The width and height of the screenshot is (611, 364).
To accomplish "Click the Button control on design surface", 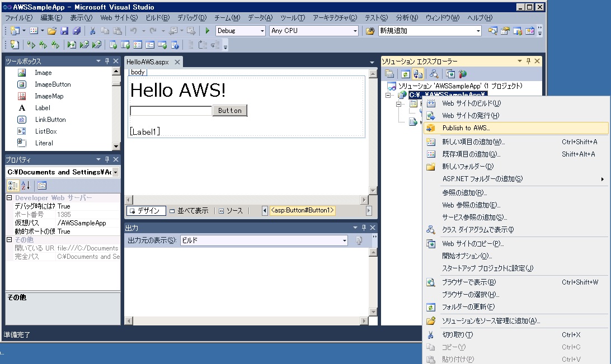I will (x=230, y=111).
